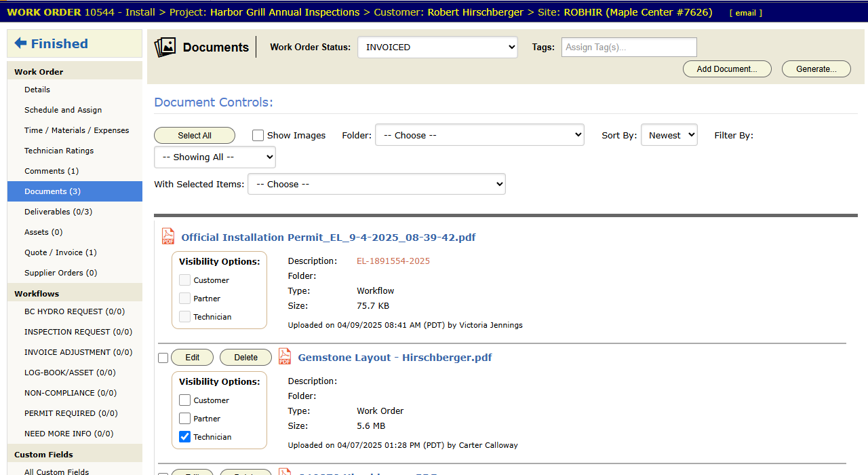The image size is (868, 475).
Task: Click disabled Technician checkbox under Installation Permit
Action: point(184,316)
